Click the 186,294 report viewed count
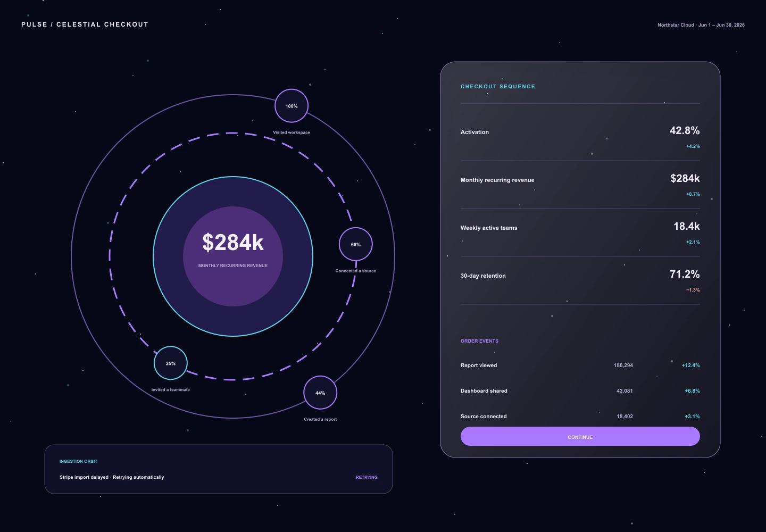This screenshot has height=532, width=766. pos(623,365)
